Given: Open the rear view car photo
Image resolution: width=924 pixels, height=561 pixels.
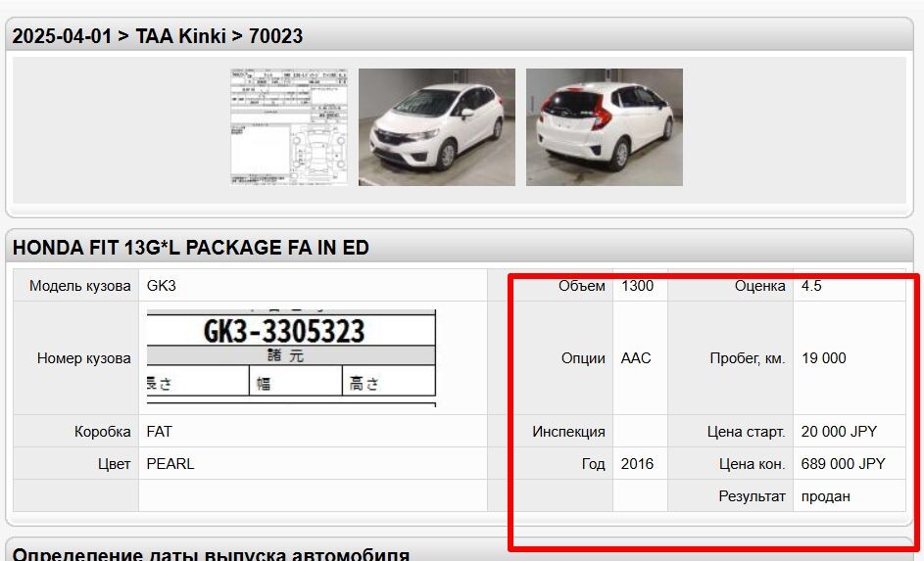Looking at the screenshot, I should click(x=605, y=127).
